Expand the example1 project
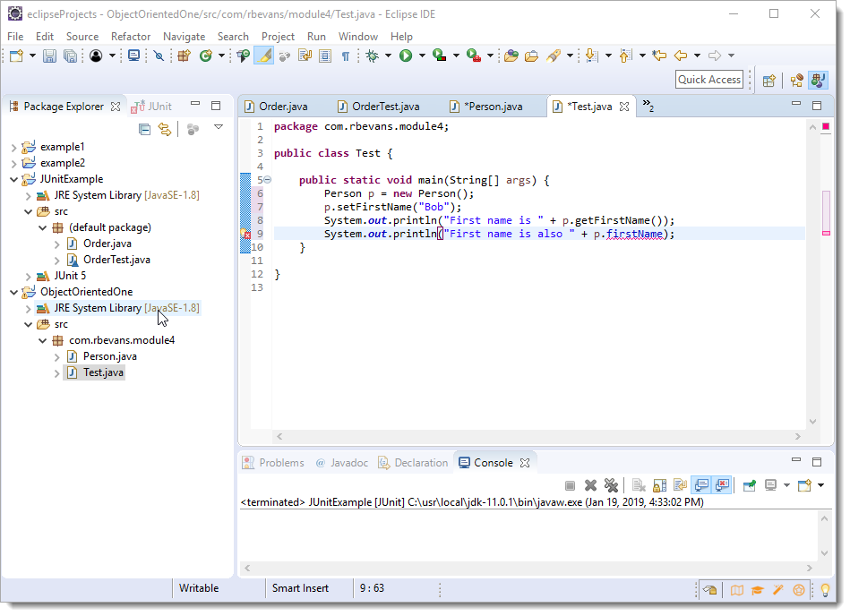 click(14, 148)
